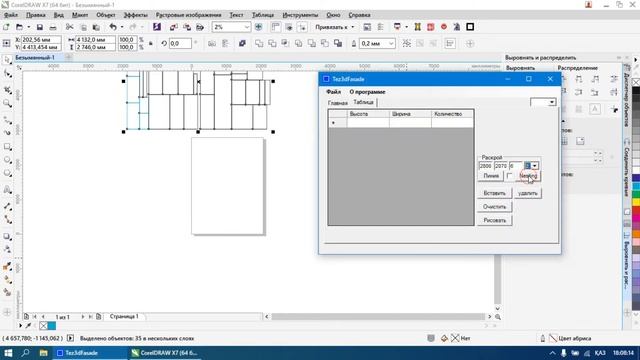The width and height of the screenshot is (640, 360).
Task: Open the outline width 0,2 мм dropdown
Action: point(391,44)
